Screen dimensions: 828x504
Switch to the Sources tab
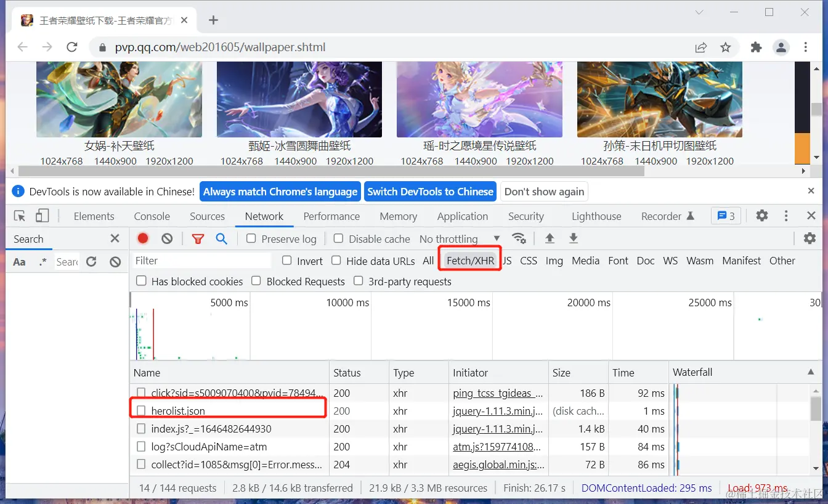[207, 216]
